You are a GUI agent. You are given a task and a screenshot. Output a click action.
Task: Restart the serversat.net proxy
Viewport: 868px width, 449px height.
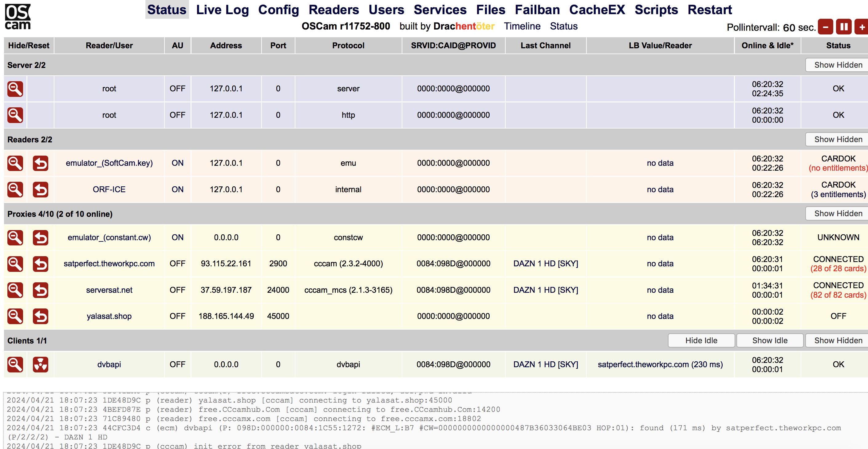pos(41,290)
